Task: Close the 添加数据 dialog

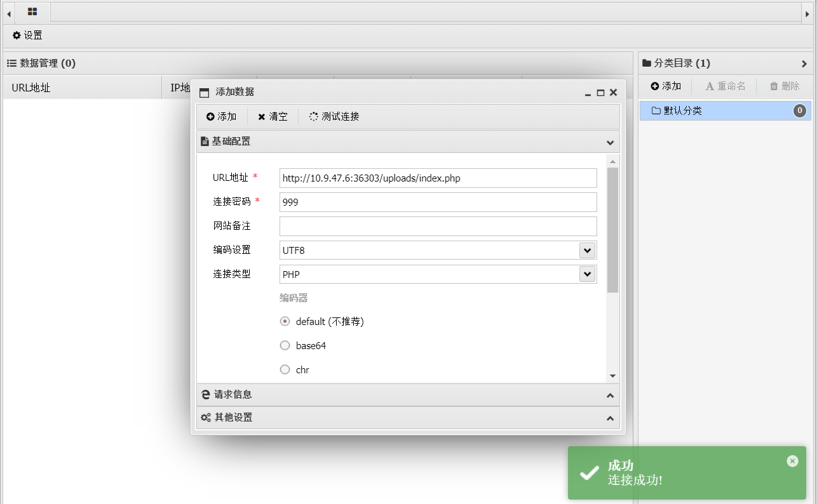Action: 613,93
